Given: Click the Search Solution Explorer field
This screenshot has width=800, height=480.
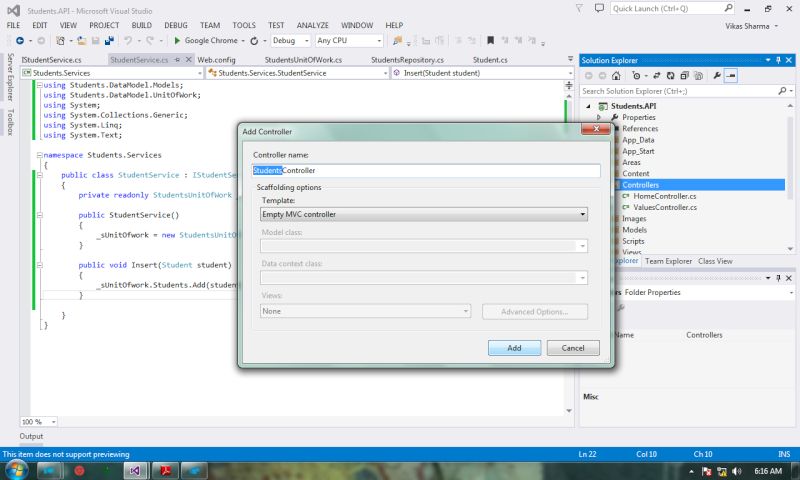Looking at the screenshot, I should [x=679, y=91].
